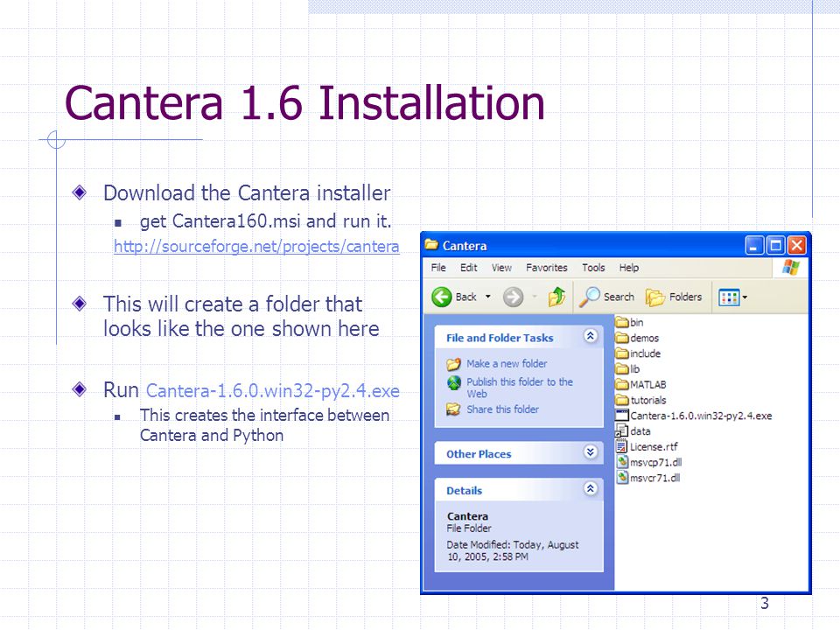Click the Cantera-1.6.0.win32-py2.4.exe file name

701,416
